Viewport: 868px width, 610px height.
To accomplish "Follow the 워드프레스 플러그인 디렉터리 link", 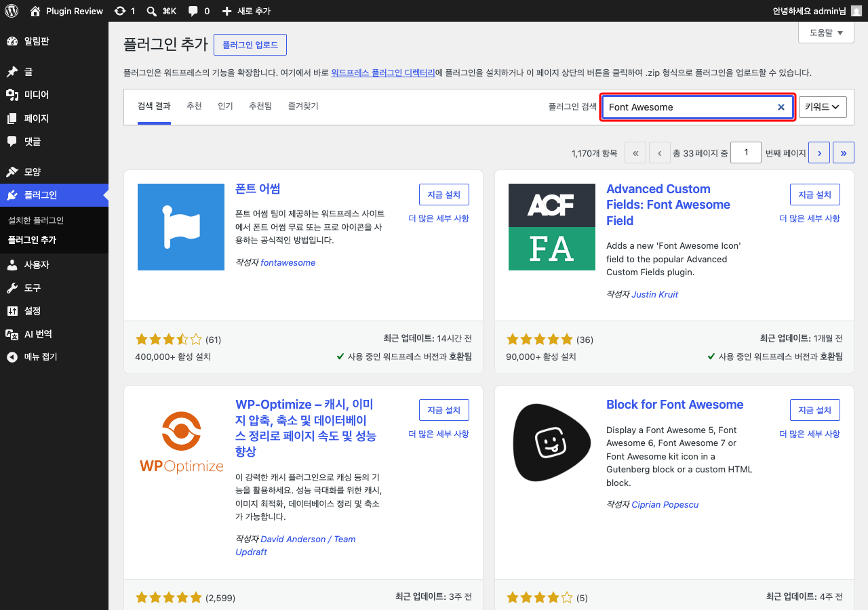I will pyautogui.click(x=383, y=73).
